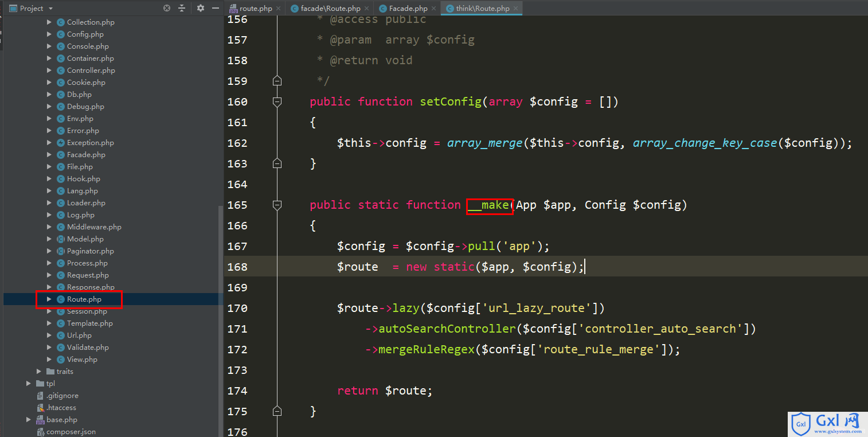Select Validate.php in project tree

pyautogui.click(x=88, y=348)
